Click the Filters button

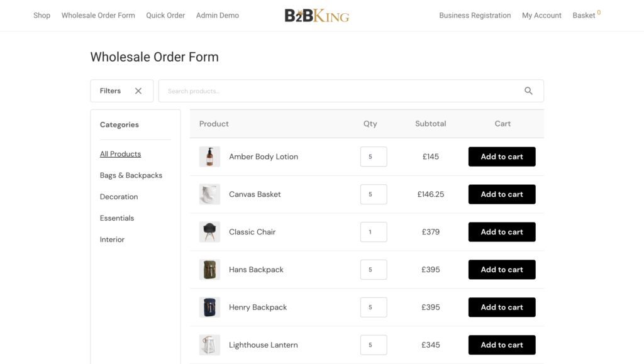111,91
